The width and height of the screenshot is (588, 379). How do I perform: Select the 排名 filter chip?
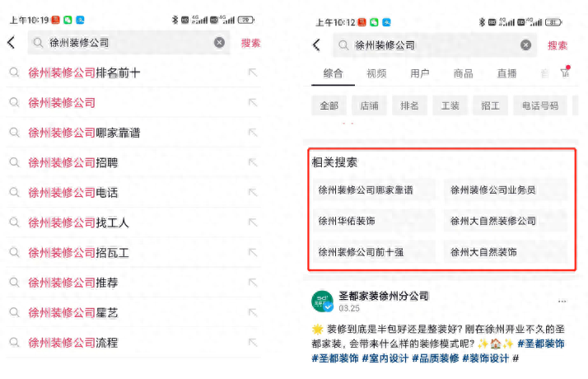[x=409, y=105]
